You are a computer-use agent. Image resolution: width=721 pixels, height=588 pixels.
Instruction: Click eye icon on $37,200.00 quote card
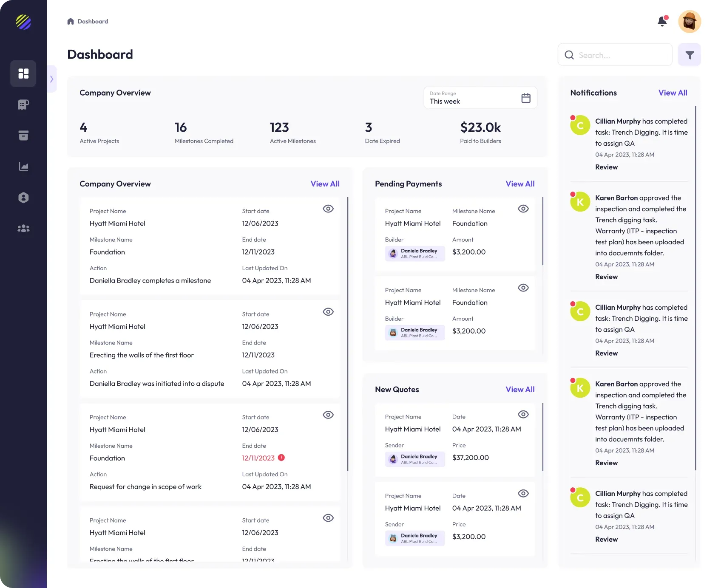[x=523, y=414]
